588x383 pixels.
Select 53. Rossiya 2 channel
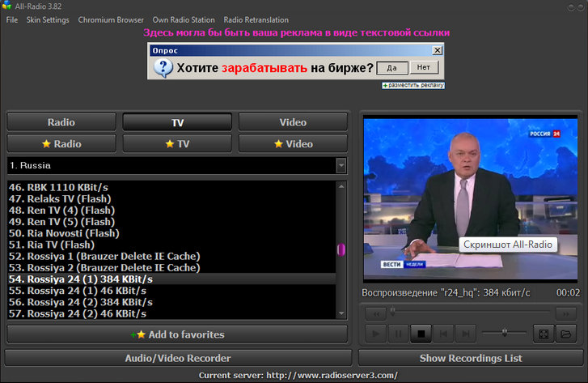[x=171, y=267]
